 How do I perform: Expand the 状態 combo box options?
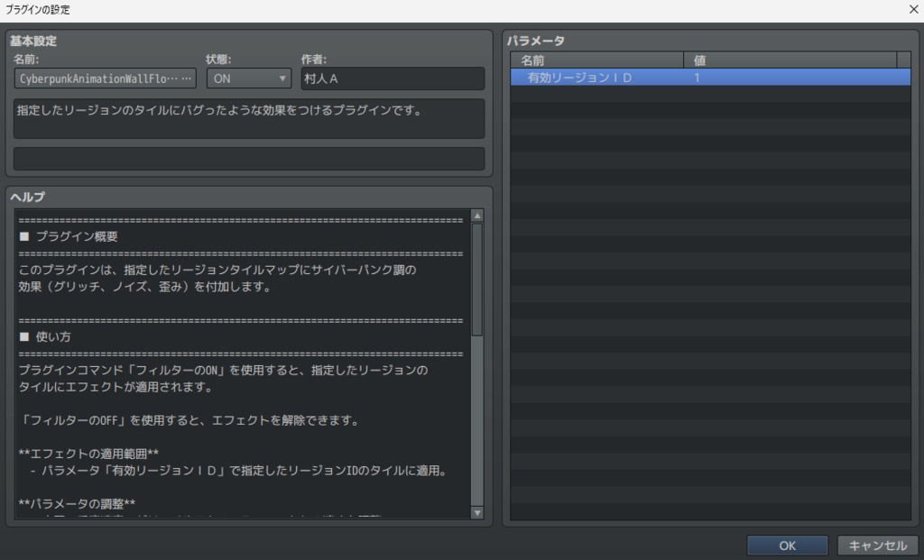[x=281, y=78]
